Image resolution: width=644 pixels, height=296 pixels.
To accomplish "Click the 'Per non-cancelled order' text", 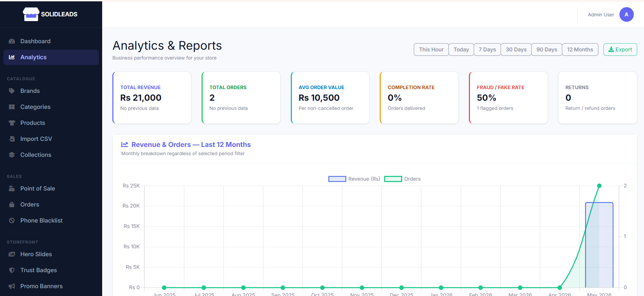I will point(326,108).
